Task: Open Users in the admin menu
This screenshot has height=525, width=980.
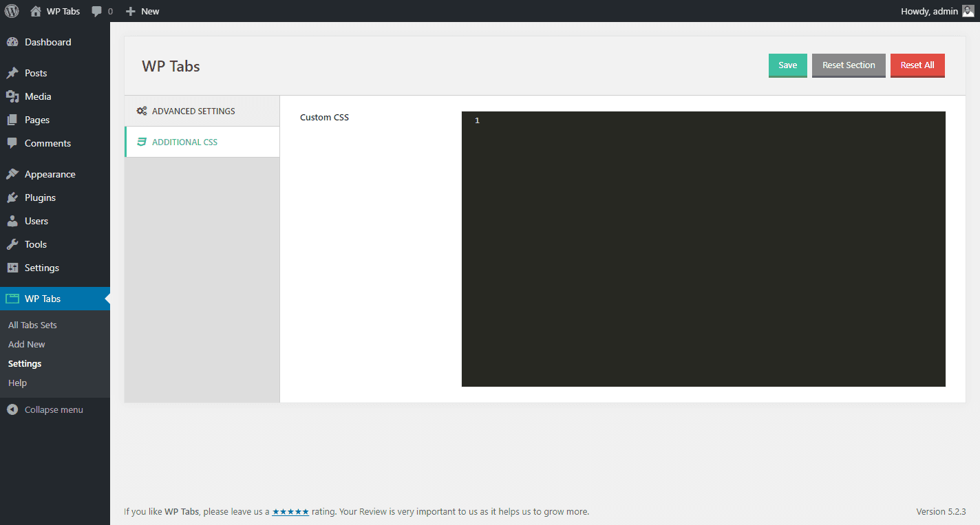Action: 55,221
